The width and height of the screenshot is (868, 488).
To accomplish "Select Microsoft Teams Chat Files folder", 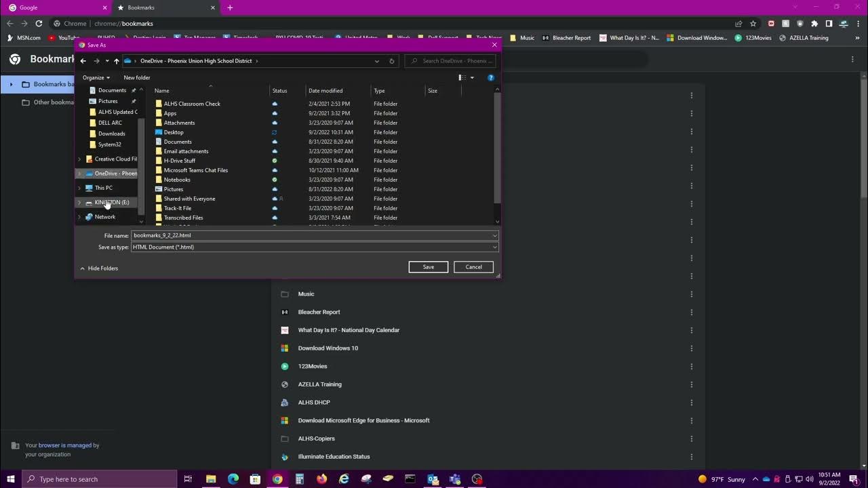I will pos(195,170).
